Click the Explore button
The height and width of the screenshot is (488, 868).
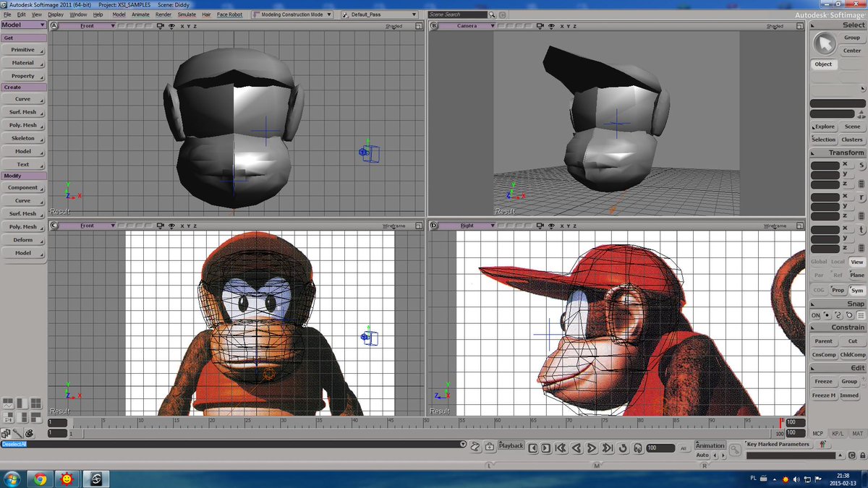click(x=824, y=127)
